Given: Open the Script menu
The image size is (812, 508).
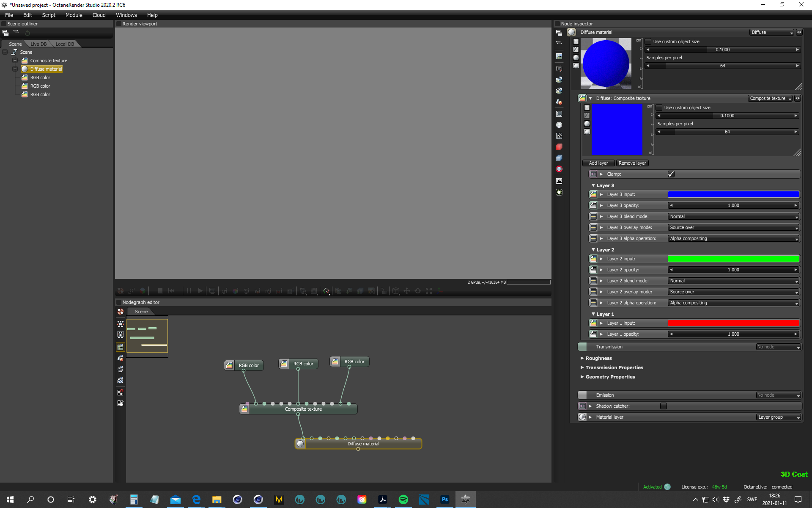Looking at the screenshot, I should 49,15.
